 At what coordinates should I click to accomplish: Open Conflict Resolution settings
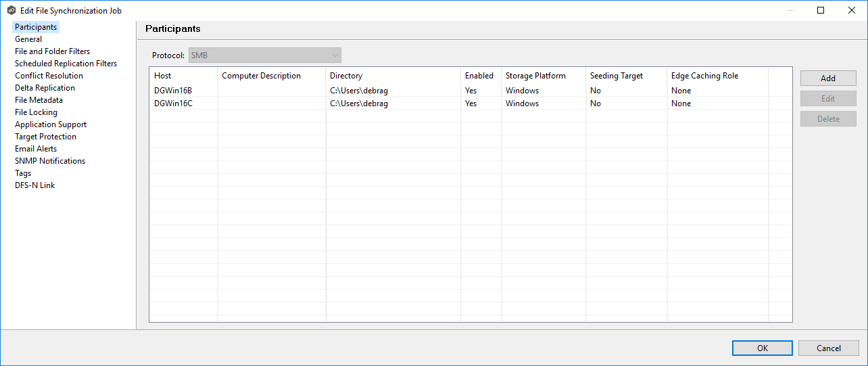click(49, 76)
